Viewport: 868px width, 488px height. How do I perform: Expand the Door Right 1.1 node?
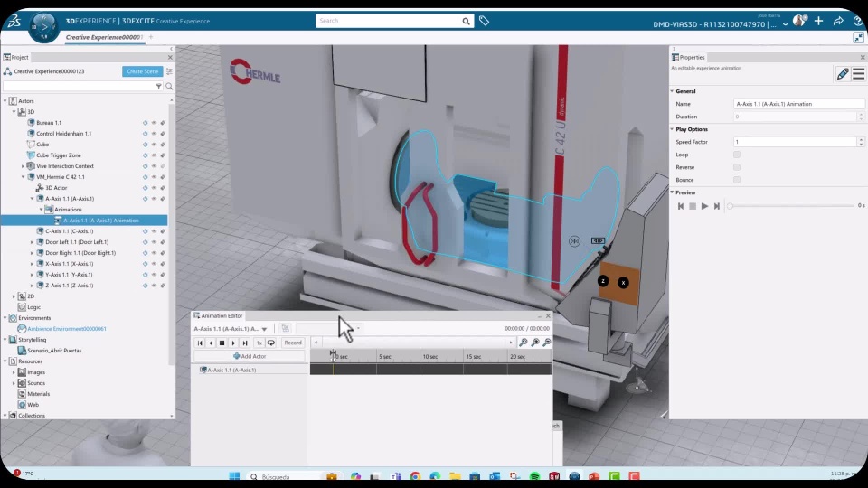32,253
